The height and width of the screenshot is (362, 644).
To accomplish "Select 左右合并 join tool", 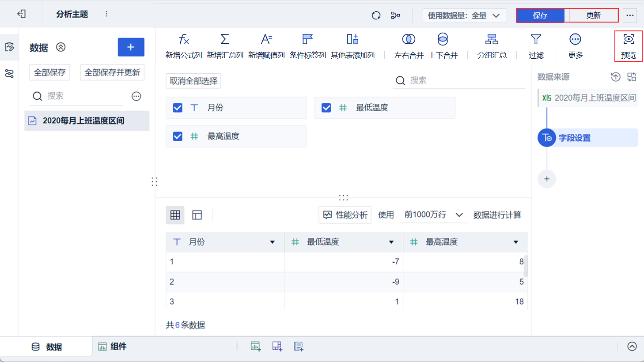I will pos(409,46).
